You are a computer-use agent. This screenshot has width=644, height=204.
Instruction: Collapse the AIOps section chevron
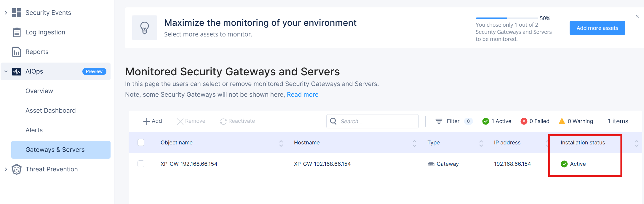click(x=6, y=71)
